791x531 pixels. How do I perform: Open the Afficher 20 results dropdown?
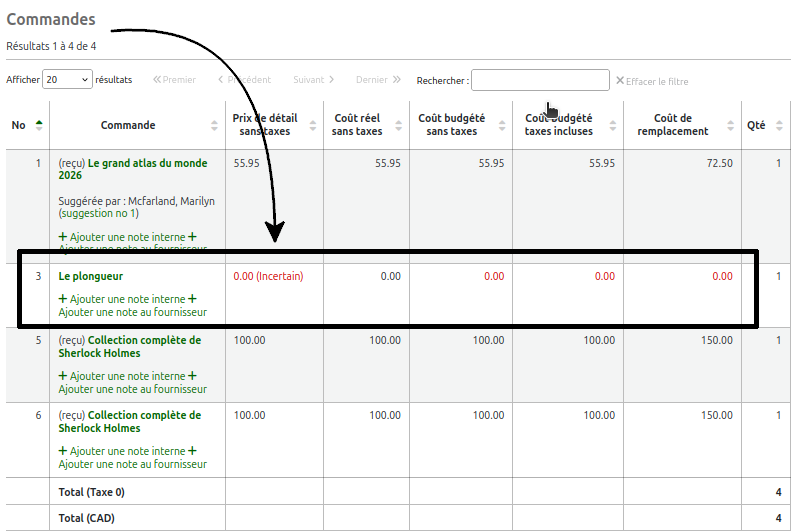(x=67, y=79)
